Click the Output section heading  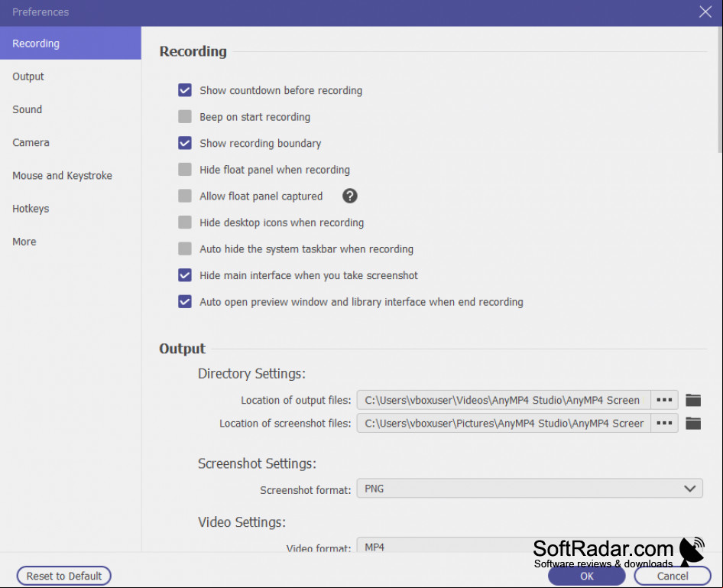point(182,348)
